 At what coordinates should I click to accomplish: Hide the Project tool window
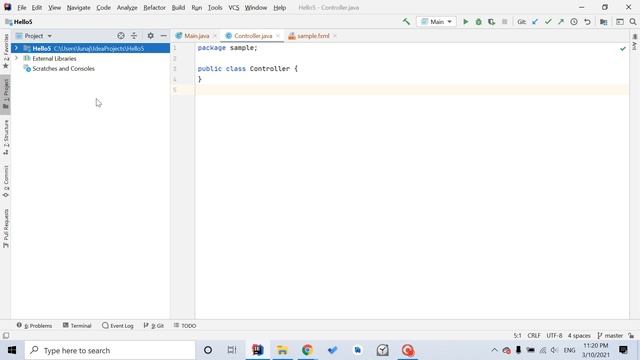[163, 36]
